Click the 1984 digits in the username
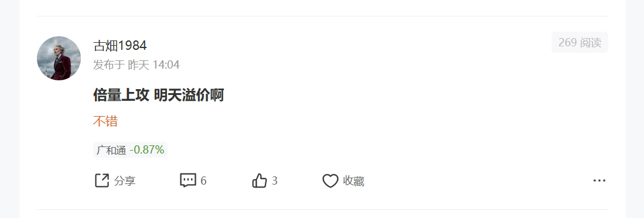 tap(132, 46)
